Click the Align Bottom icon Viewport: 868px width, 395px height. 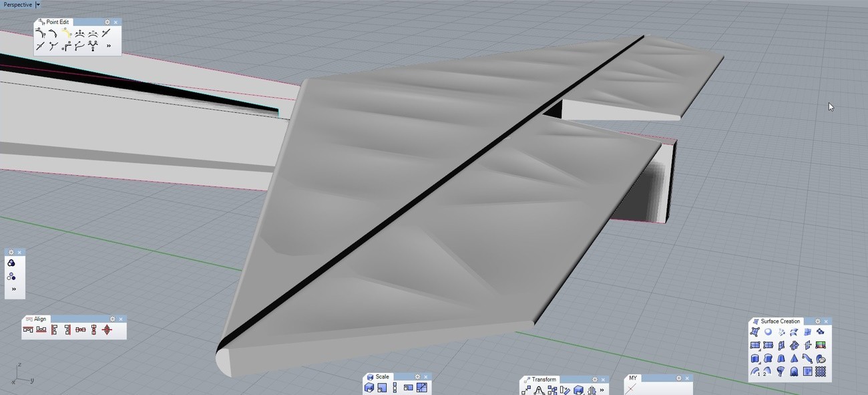coord(41,330)
